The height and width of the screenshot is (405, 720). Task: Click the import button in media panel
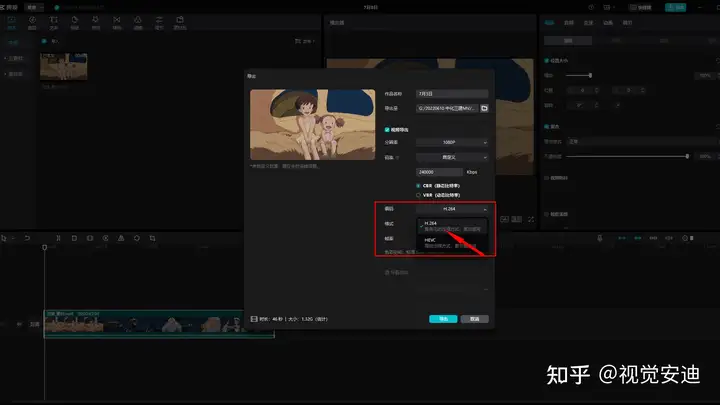click(51, 41)
